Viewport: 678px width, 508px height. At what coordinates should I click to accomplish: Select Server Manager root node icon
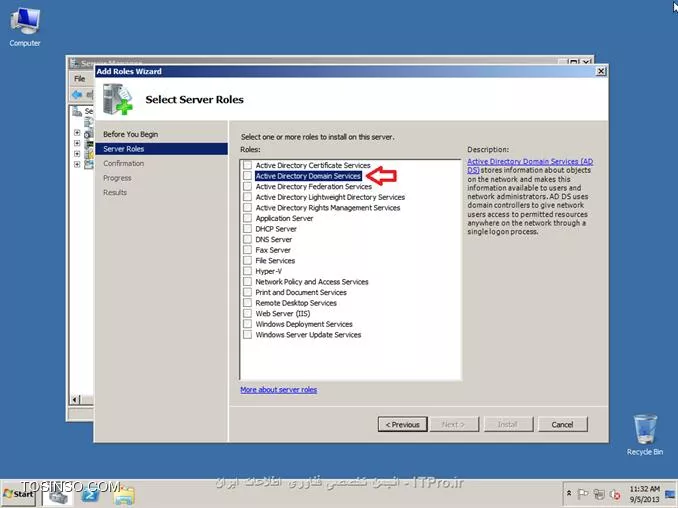[x=77, y=112]
